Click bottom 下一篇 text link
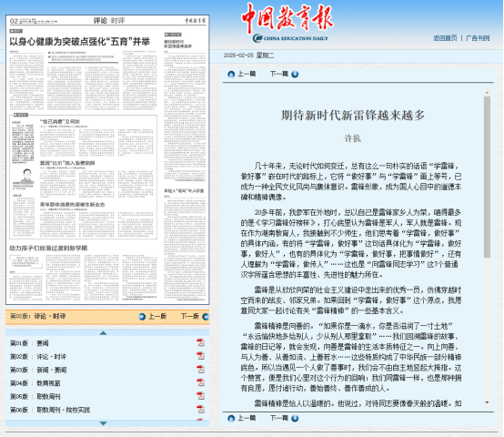Screen dimensions: 504x437 [279, 418]
